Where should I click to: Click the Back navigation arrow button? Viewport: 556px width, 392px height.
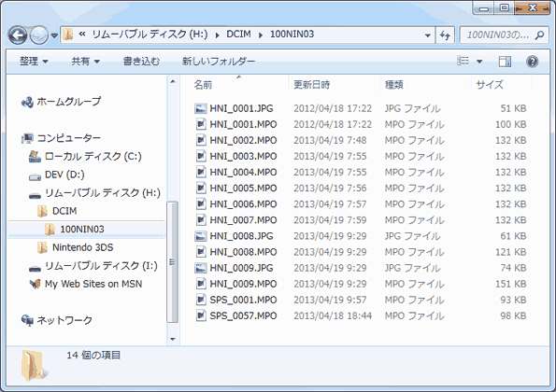pyautogui.click(x=18, y=35)
